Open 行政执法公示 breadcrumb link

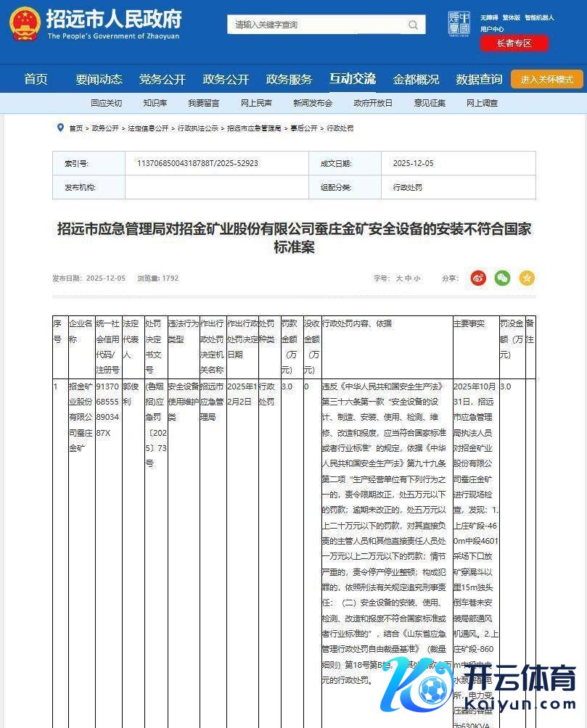[x=198, y=128]
